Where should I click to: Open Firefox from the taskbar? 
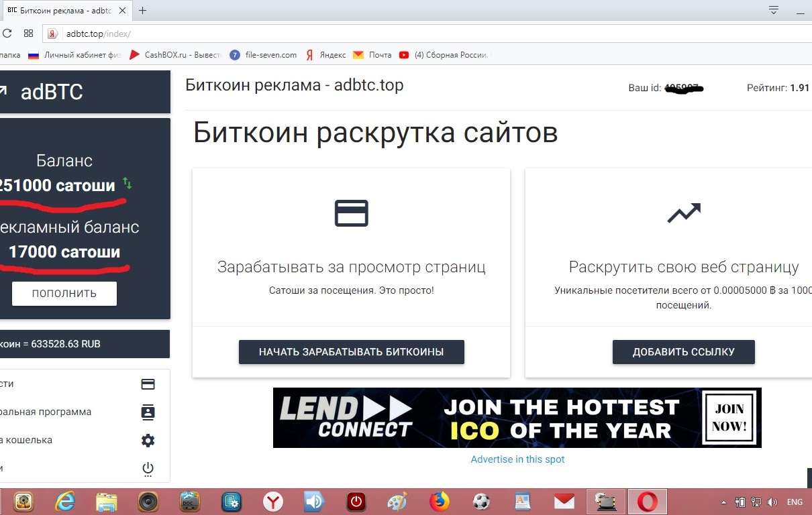click(439, 502)
